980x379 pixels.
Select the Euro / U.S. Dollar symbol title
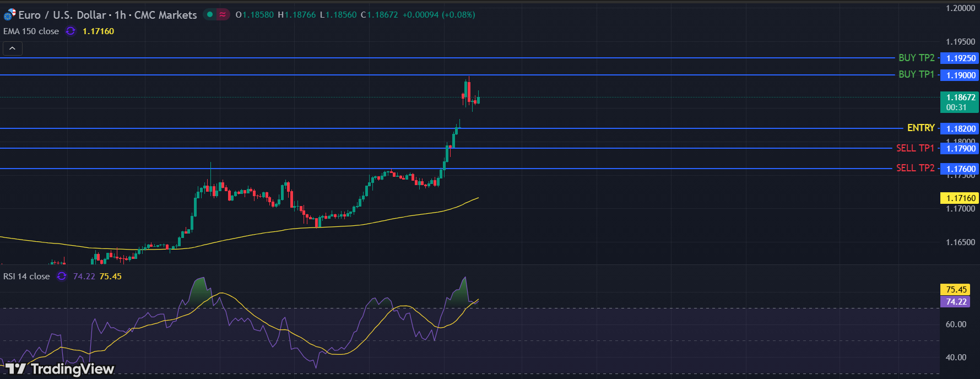(x=107, y=15)
